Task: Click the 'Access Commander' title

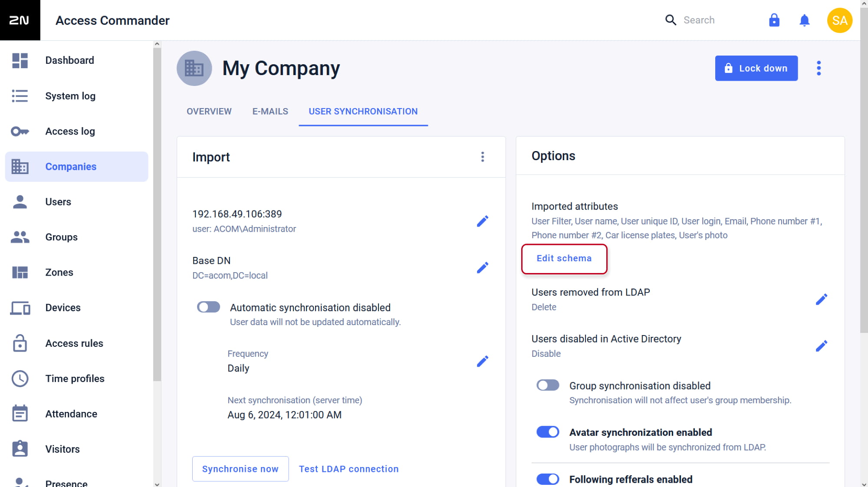Action: coord(112,20)
